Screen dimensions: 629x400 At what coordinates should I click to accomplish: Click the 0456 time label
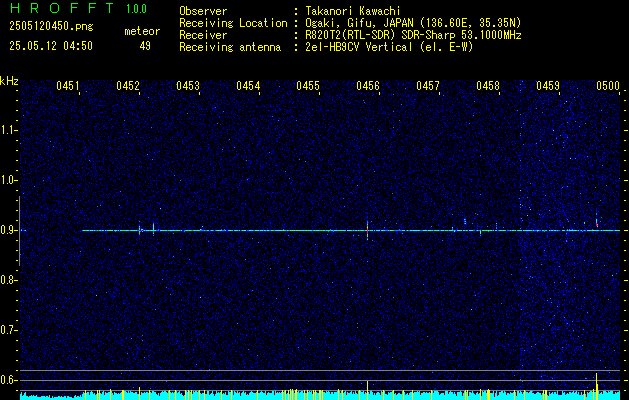point(368,86)
